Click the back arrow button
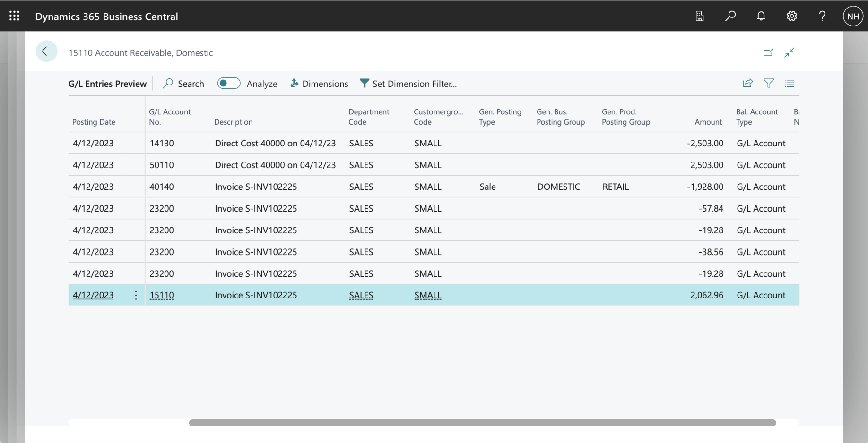 click(x=46, y=51)
